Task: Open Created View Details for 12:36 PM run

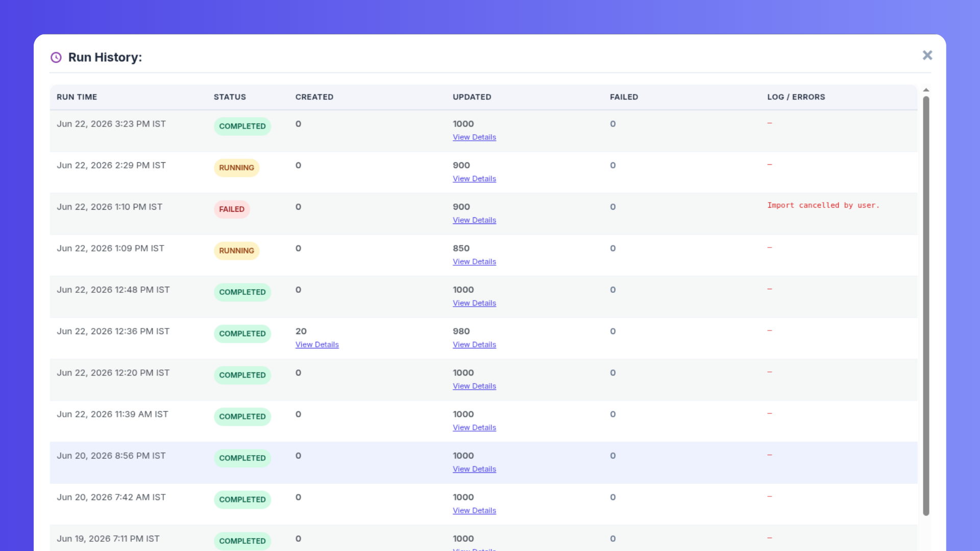Action: 317,344
